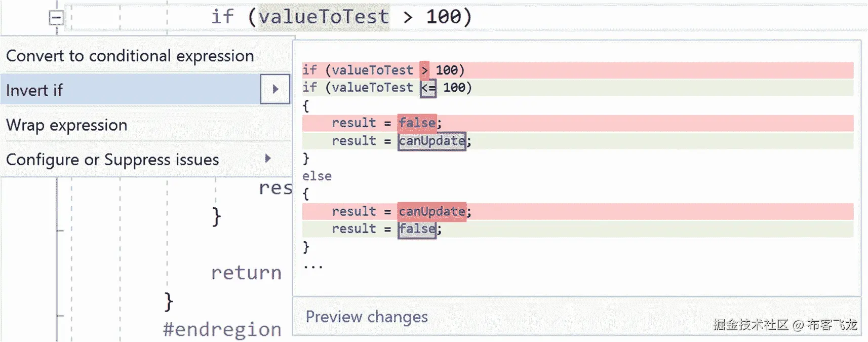This screenshot has width=868, height=342.
Task: Click the red-highlighted false in the preview
Action: (x=417, y=123)
